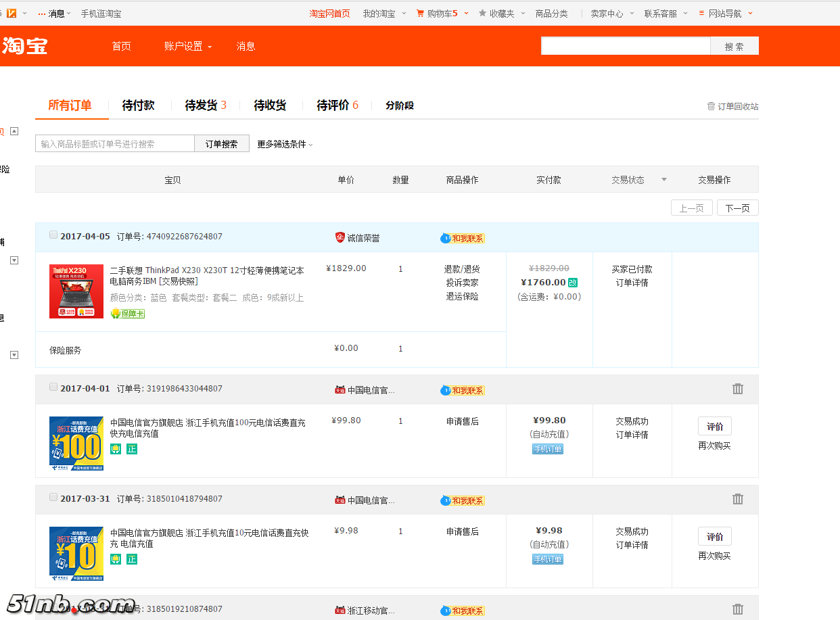Go to the next page with 下一页
This screenshot has height=620, width=840.
pos(738,208)
